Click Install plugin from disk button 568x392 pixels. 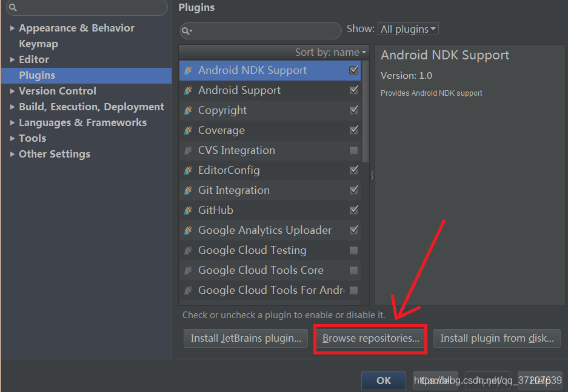[496, 338]
